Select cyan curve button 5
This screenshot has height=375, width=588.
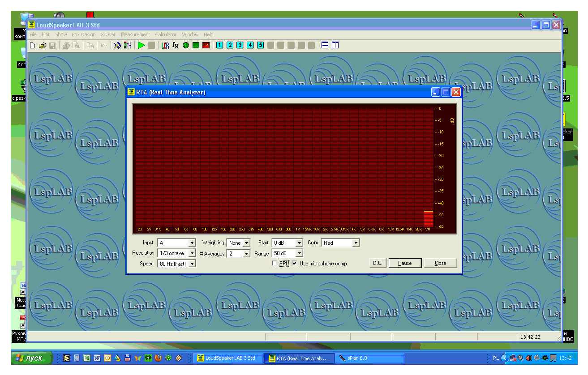pyautogui.click(x=260, y=45)
